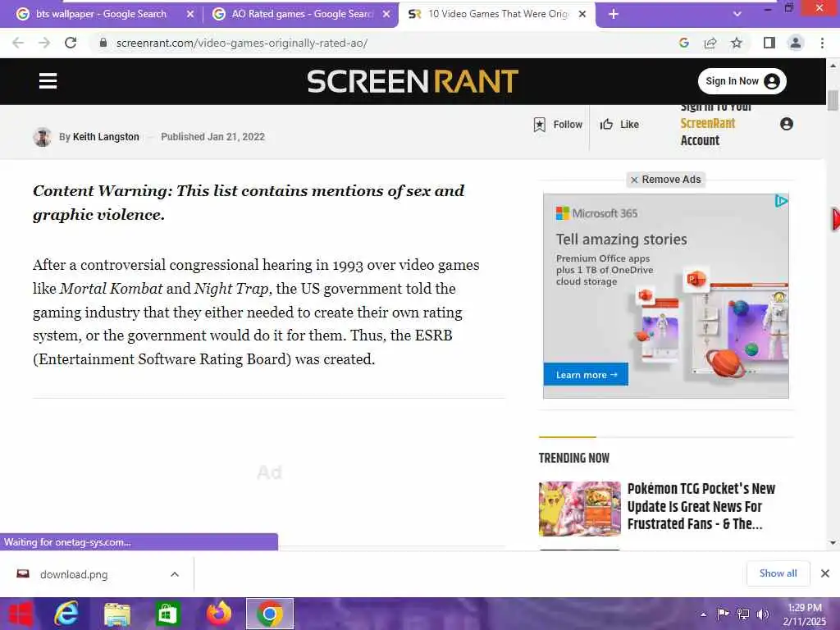Click the page scrollbar thumb
The height and width of the screenshot is (630, 840).
(833, 101)
